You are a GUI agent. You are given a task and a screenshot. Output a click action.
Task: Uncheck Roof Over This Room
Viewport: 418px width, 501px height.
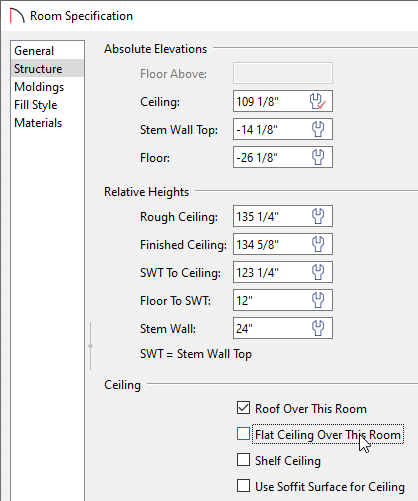pyautogui.click(x=243, y=408)
